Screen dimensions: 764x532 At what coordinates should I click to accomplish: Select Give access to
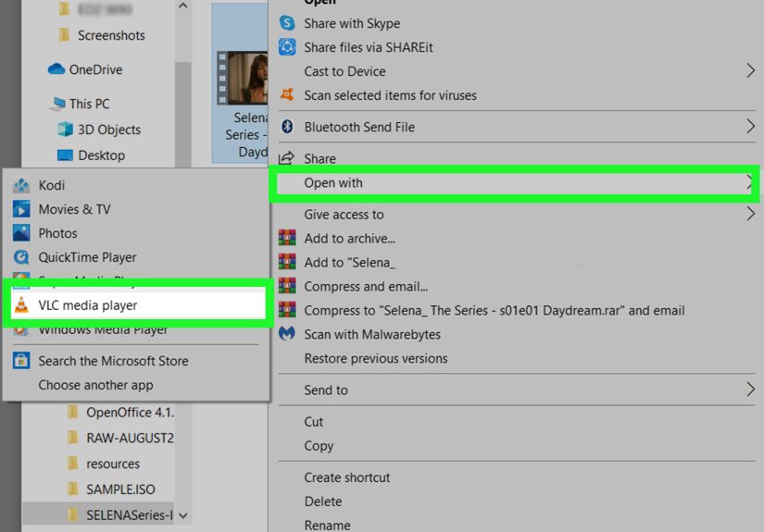[517, 214]
